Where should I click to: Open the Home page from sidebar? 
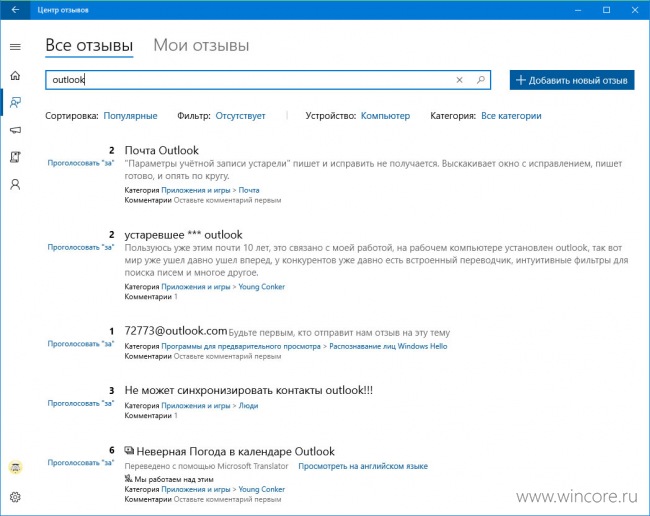(x=15, y=75)
